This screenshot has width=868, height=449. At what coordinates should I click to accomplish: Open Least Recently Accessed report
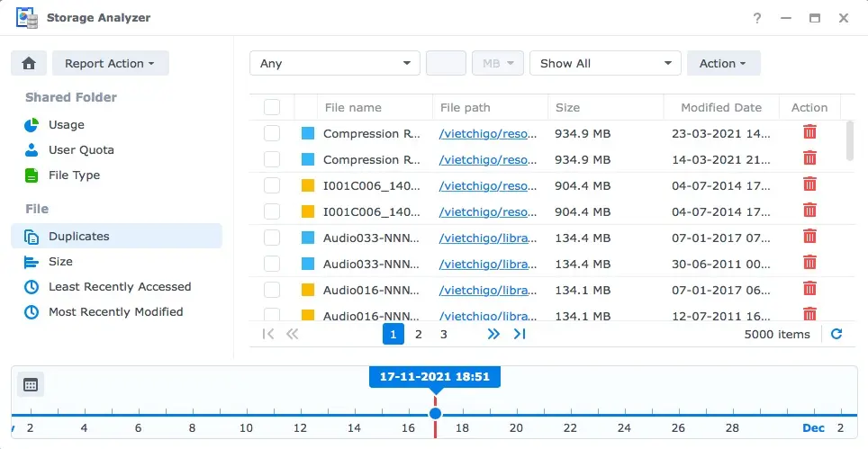tap(119, 287)
